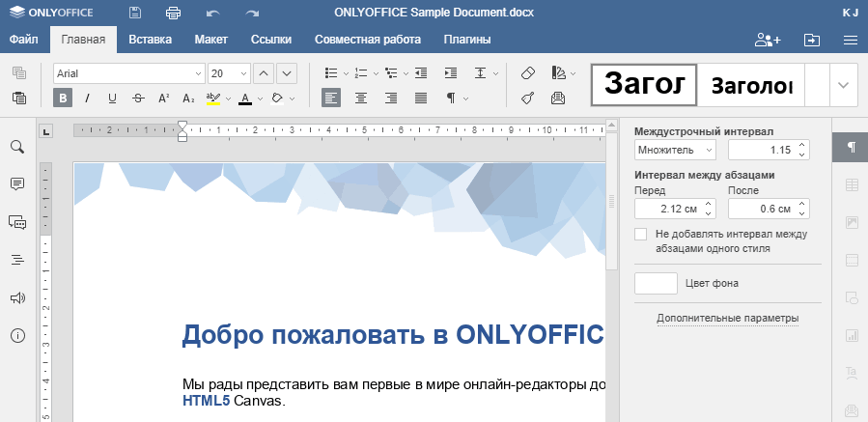The width and height of the screenshot is (868, 422).
Task: Enable no spacing between same-style paragraphs
Action: tap(640, 234)
